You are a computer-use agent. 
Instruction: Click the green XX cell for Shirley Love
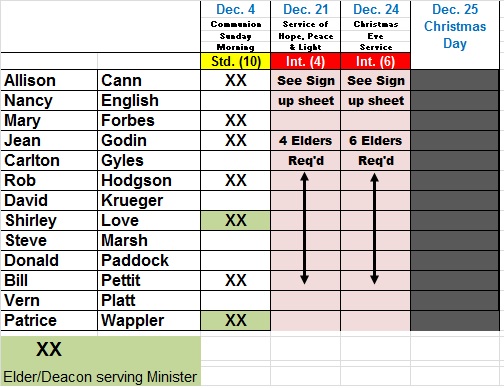click(235, 220)
